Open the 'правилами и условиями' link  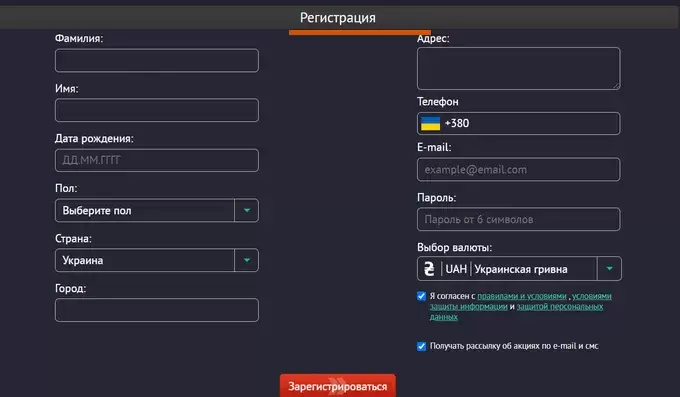522,296
